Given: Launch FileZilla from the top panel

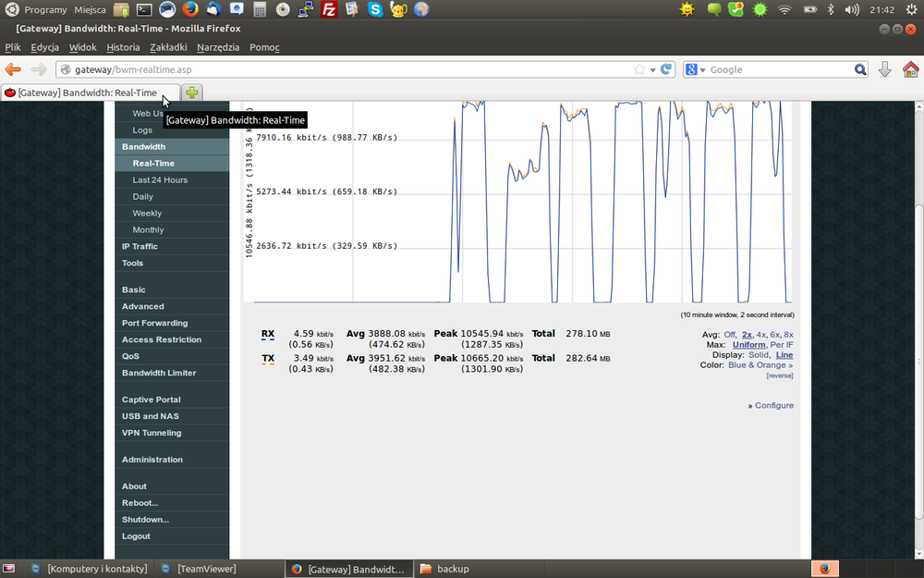Looking at the screenshot, I should 329,9.
